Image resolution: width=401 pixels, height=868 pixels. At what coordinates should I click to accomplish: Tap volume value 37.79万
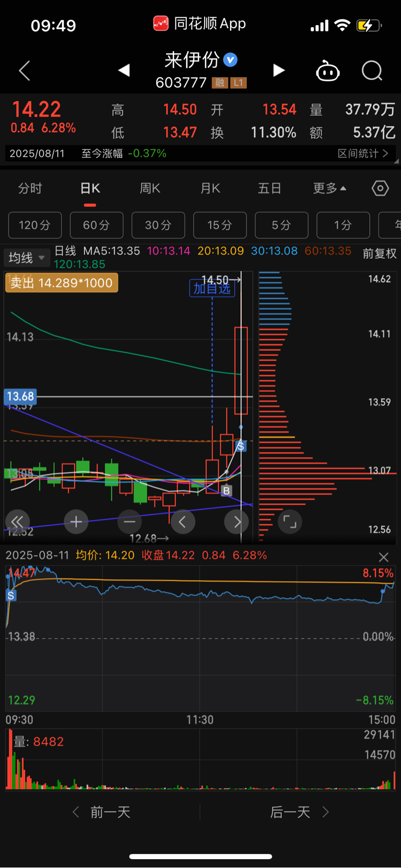tap(370, 110)
